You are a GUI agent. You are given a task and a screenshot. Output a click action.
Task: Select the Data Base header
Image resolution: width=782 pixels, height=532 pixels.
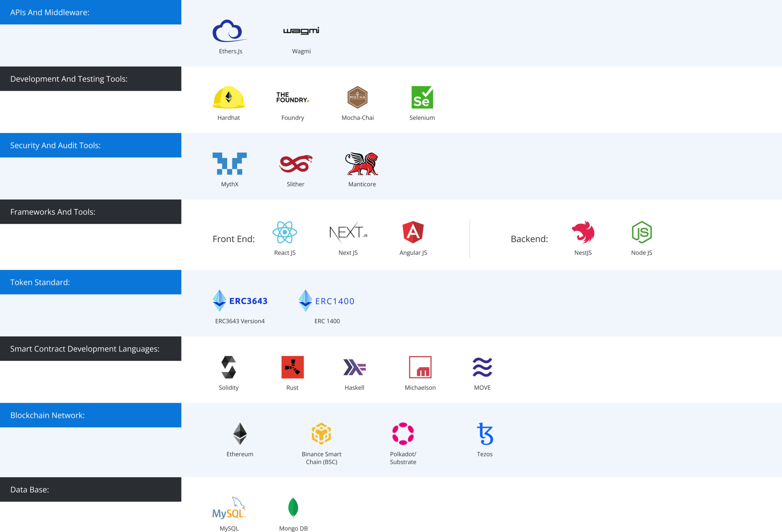90,490
